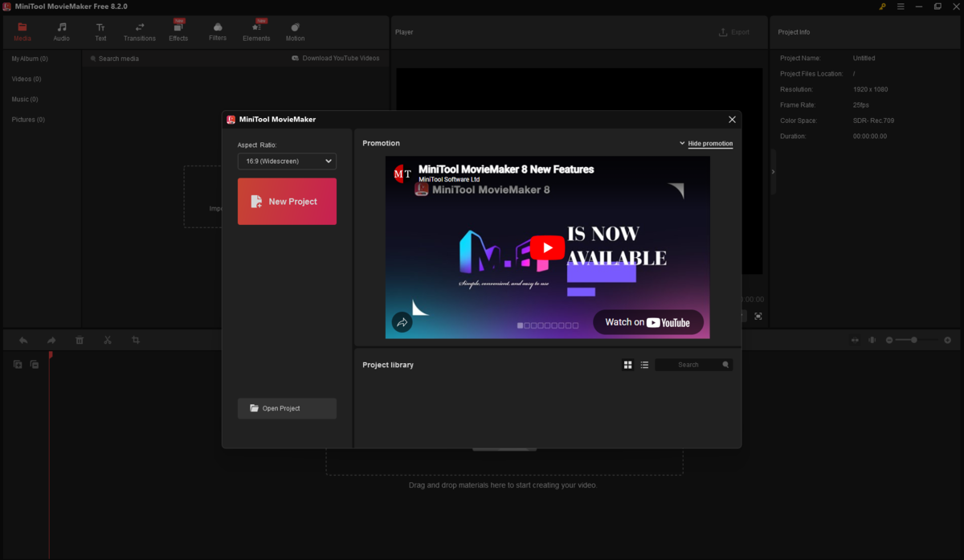Click Hide promotion link
Viewport: 964px width, 560px height.
coord(710,144)
